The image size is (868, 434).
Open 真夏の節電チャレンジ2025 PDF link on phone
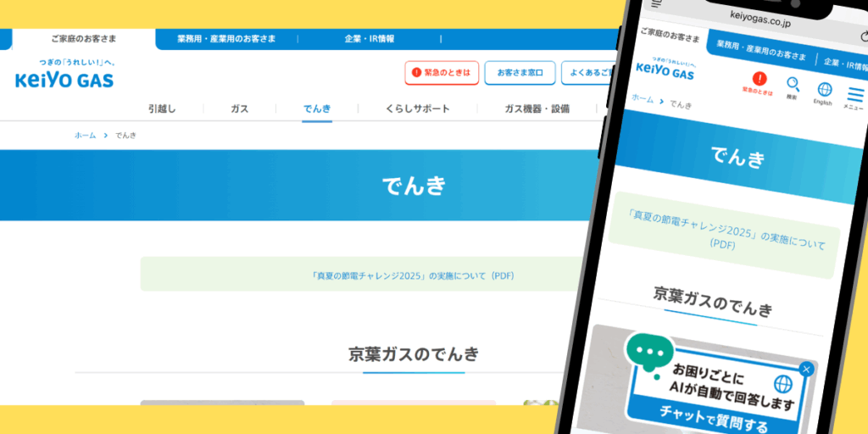coord(726,231)
